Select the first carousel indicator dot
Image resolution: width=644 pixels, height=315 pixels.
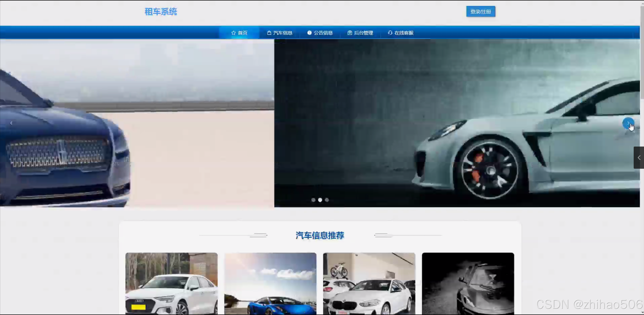[313, 200]
